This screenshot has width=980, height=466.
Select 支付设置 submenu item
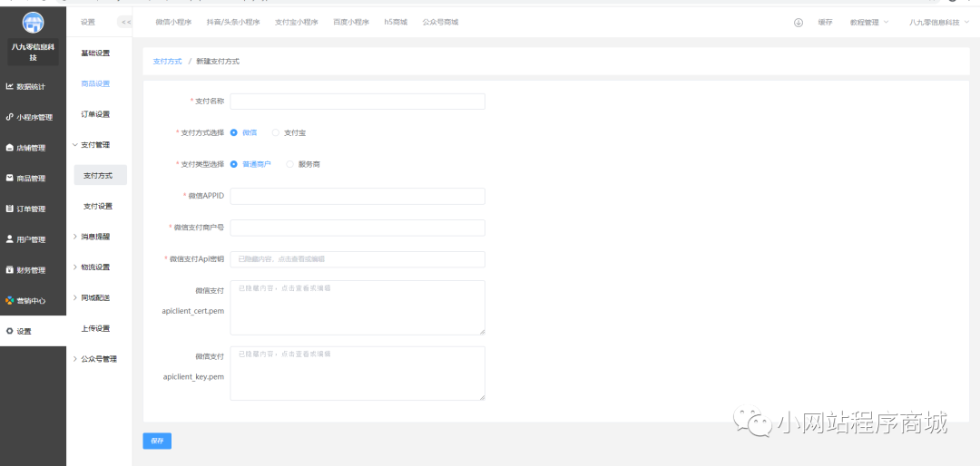pyautogui.click(x=98, y=206)
